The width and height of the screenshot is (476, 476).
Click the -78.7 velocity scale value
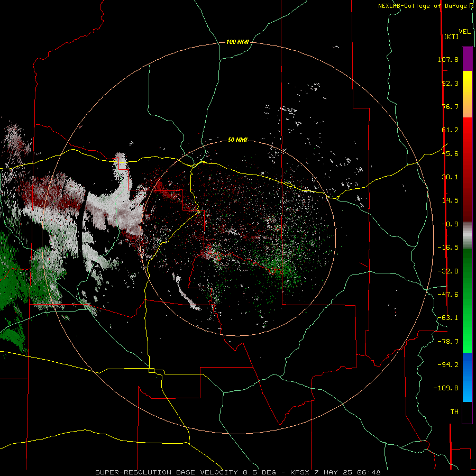click(x=448, y=342)
